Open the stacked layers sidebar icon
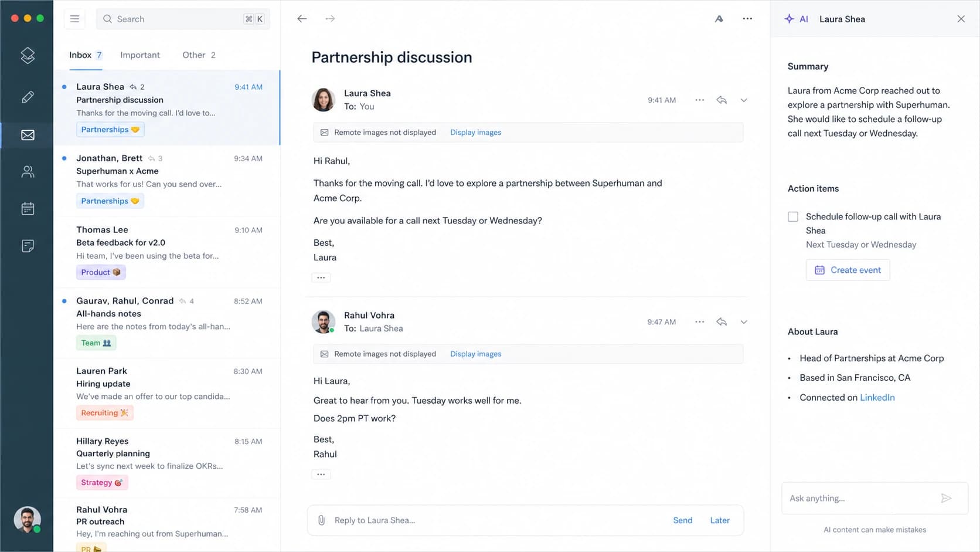980x552 pixels. coord(28,55)
